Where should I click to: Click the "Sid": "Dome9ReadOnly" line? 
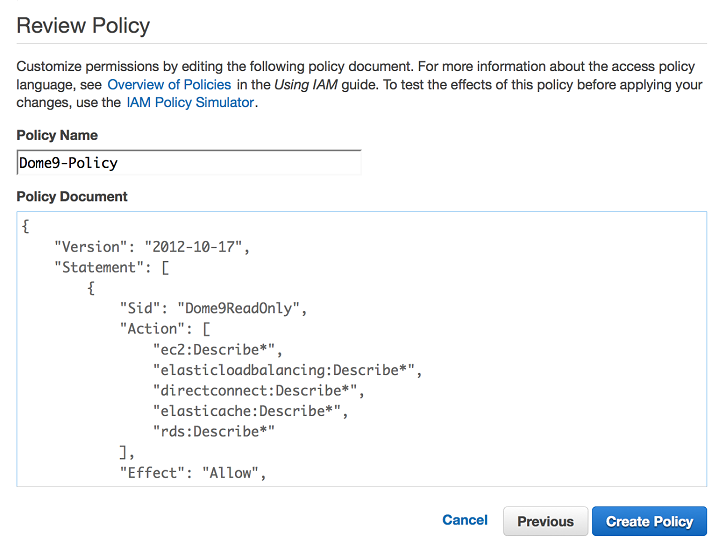coord(213,308)
